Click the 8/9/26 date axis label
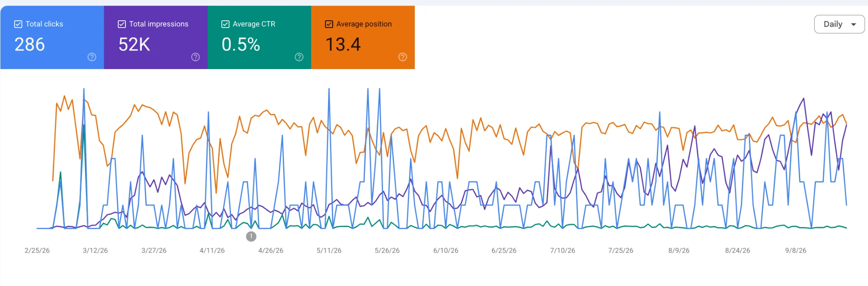The height and width of the screenshot is (286, 868). (x=679, y=250)
